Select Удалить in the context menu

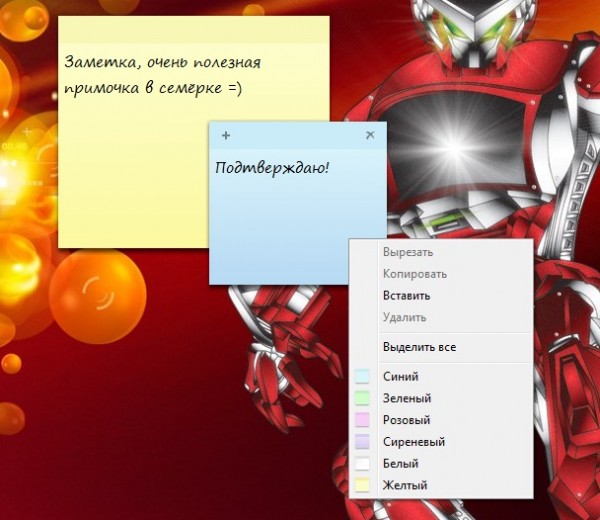click(441, 318)
